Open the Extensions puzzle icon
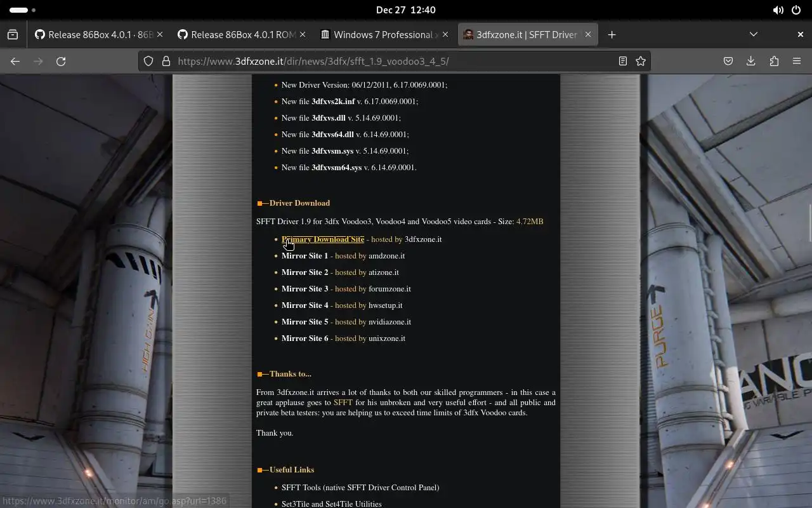This screenshot has width=812, height=508. [x=774, y=61]
